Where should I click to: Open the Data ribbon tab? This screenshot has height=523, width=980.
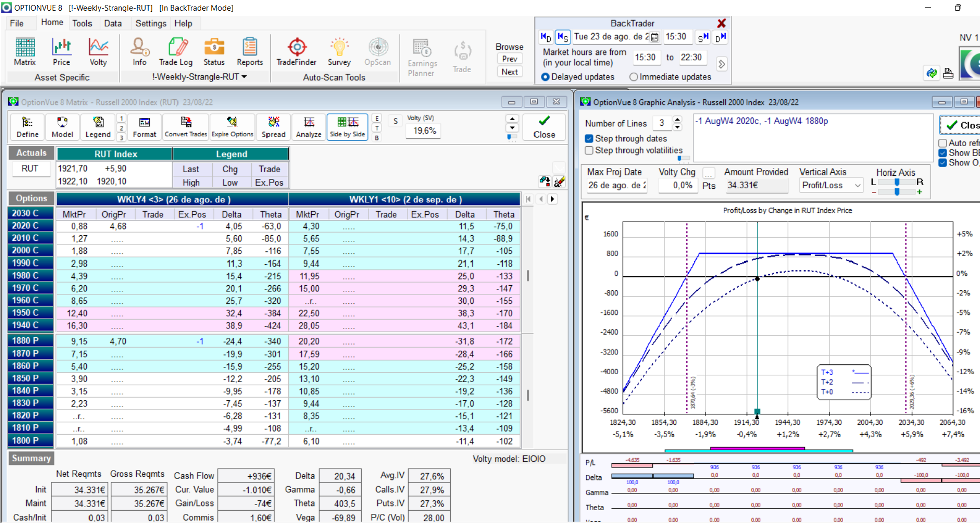pos(113,23)
